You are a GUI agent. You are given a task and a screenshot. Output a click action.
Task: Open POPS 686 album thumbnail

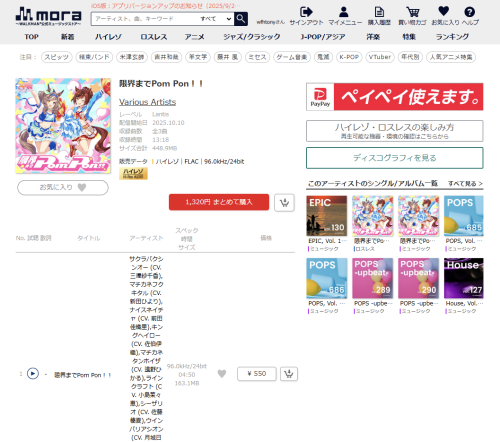point(327,278)
